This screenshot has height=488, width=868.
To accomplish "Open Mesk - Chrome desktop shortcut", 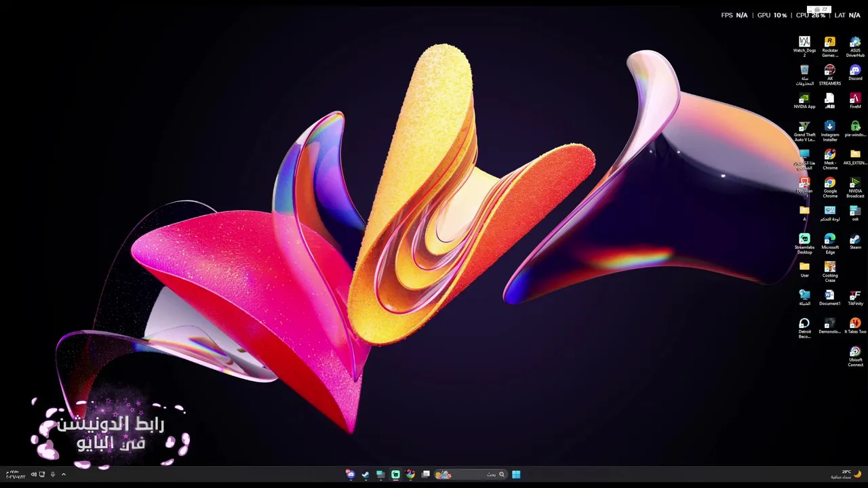I will [829, 160].
